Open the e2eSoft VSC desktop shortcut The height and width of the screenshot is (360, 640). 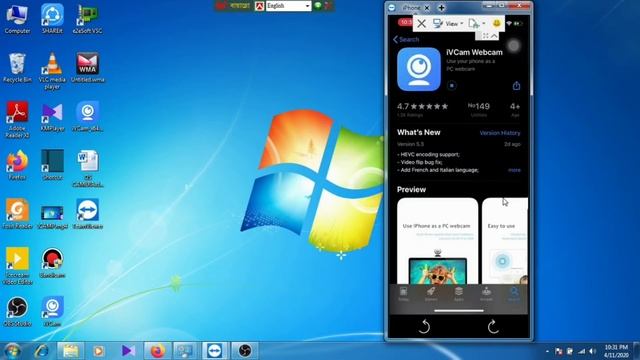[87, 18]
